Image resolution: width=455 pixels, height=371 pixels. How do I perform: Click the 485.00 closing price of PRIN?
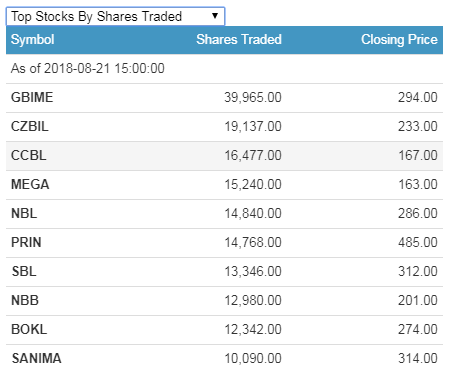tap(418, 242)
